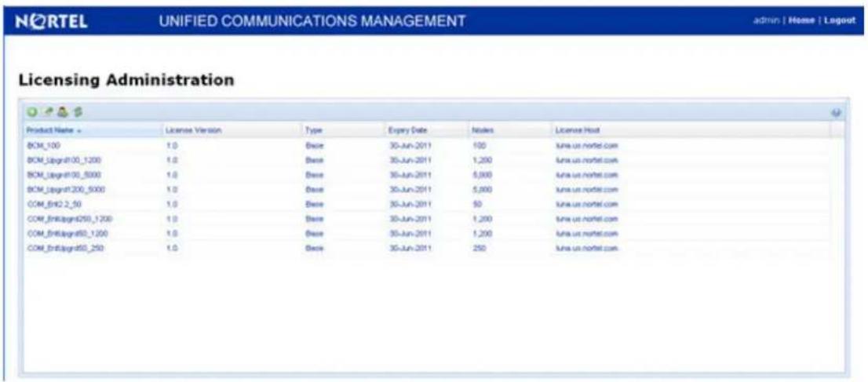Click the expiry date in the BCM_100 row
This screenshot has width=868, height=382.
410,146
